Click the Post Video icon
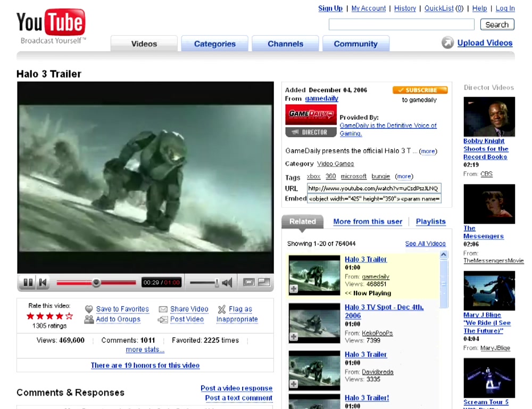The width and height of the screenshot is (532, 409). (x=163, y=320)
